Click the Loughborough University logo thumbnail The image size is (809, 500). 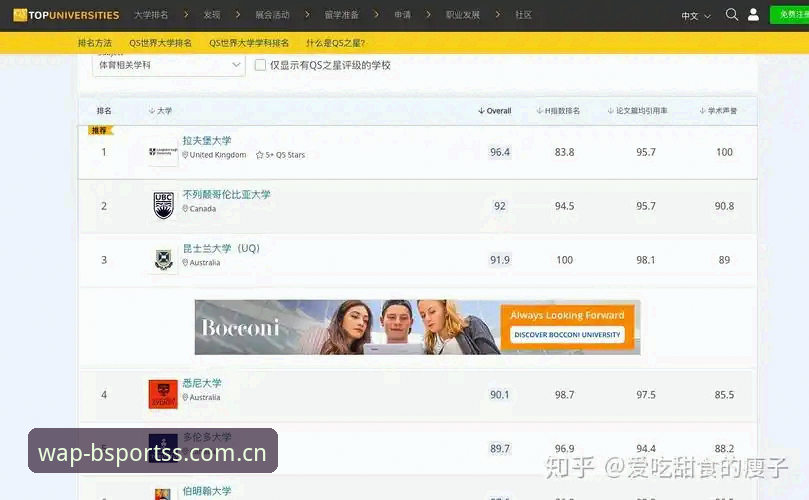[x=163, y=152]
